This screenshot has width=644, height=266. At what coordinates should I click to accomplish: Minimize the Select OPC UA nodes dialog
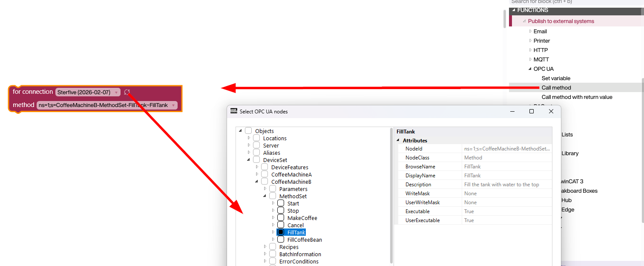512,111
